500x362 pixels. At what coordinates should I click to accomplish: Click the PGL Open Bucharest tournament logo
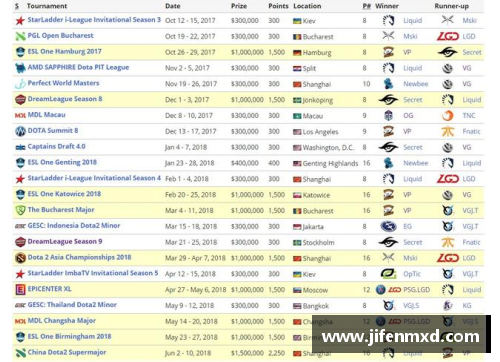[x=20, y=36]
